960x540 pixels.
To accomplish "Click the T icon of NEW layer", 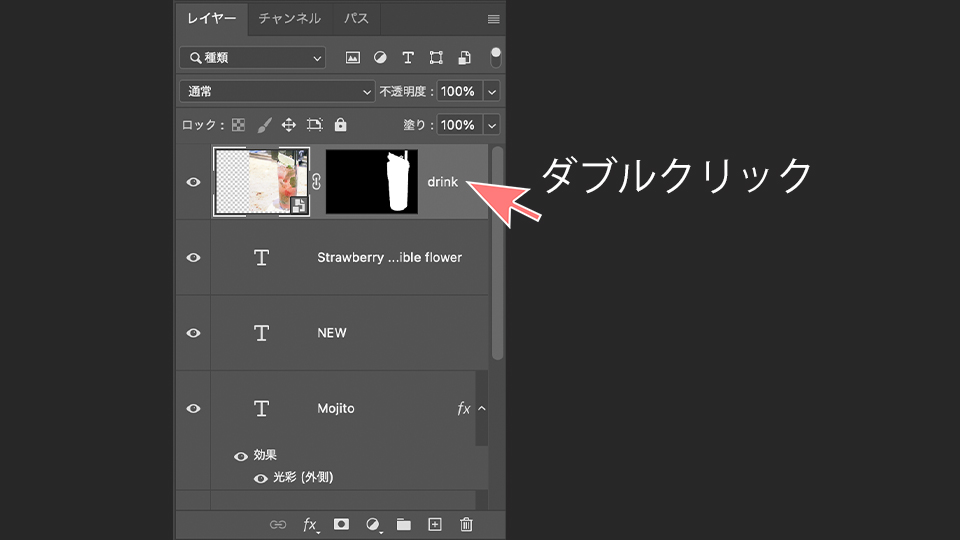I will coord(261,333).
